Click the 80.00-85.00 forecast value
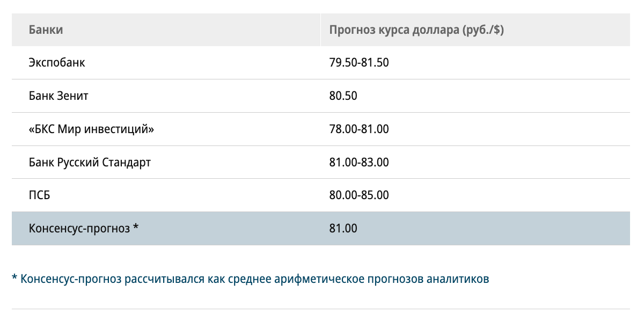 (359, 195)
